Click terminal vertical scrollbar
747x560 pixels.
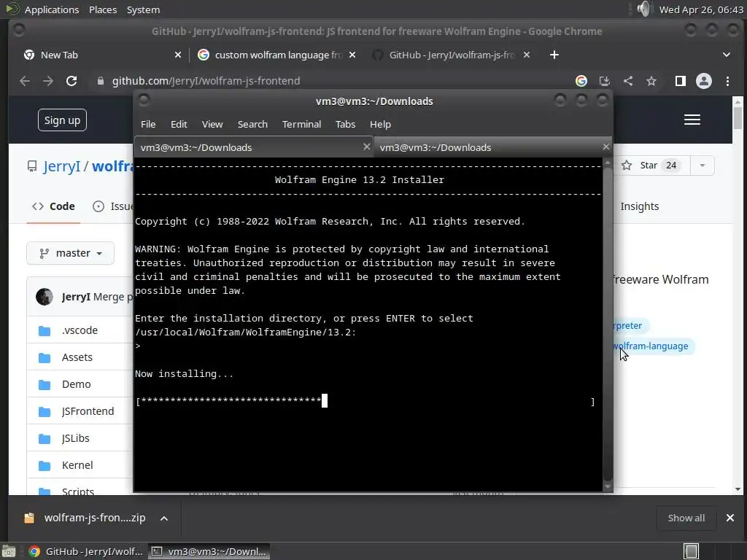[608, 324]
